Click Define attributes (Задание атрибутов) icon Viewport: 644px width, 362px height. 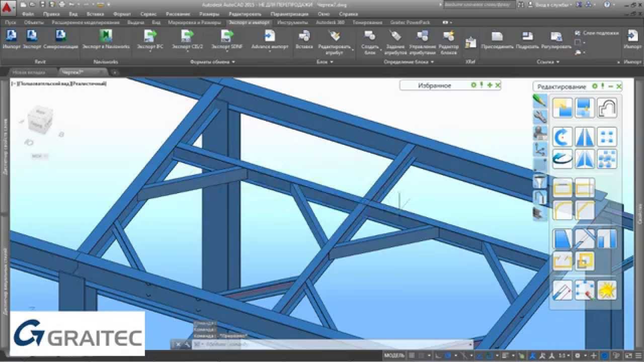pos(395,36)
